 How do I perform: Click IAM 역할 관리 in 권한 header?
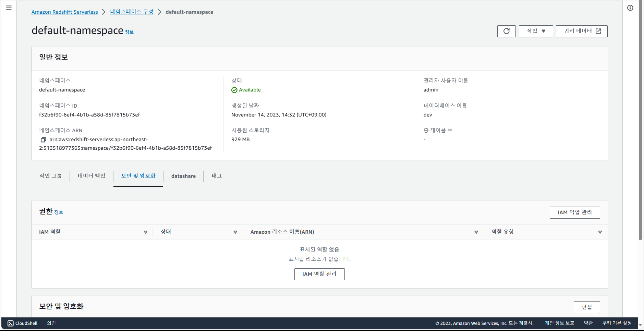point(575,212)
